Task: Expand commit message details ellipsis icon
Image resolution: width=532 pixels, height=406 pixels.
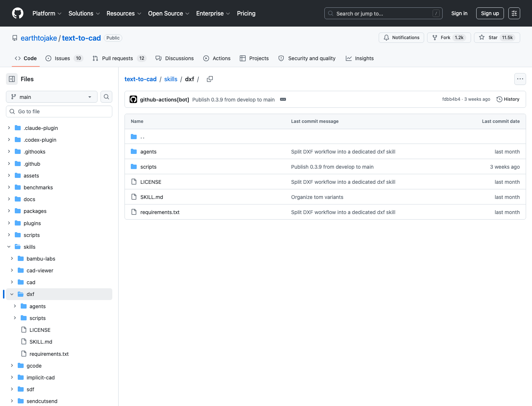Action: [283, 99]
